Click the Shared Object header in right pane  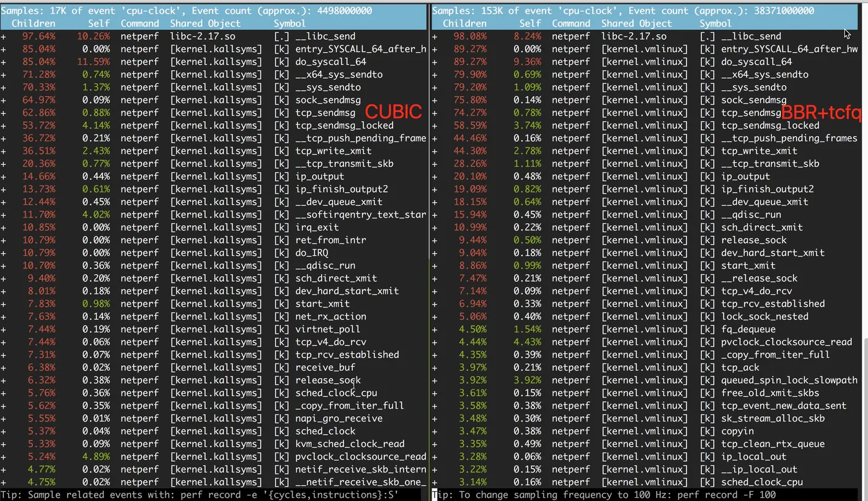[x=637, y=24]
